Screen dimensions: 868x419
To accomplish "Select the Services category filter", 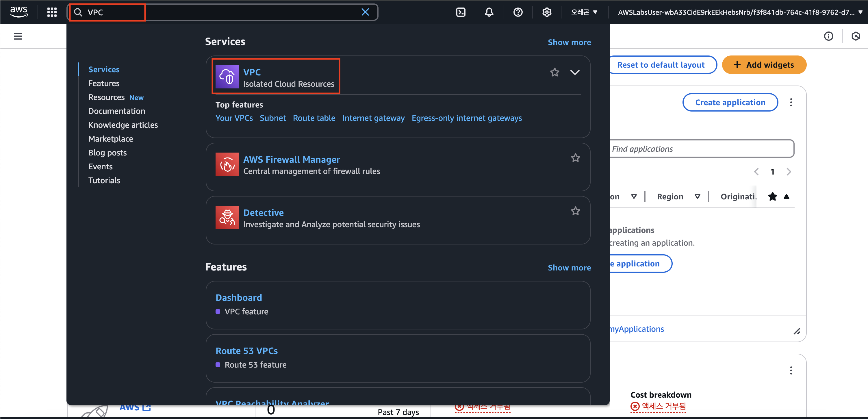I will [104, 69].
